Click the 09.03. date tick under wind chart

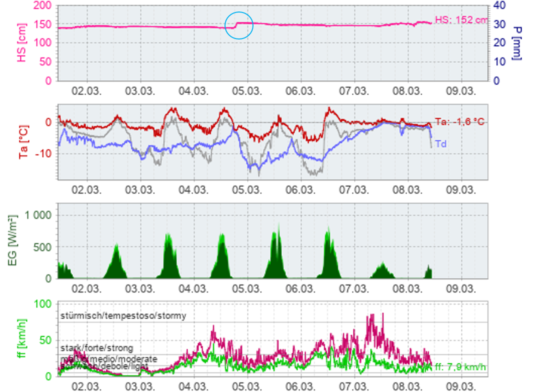point(460,386)
